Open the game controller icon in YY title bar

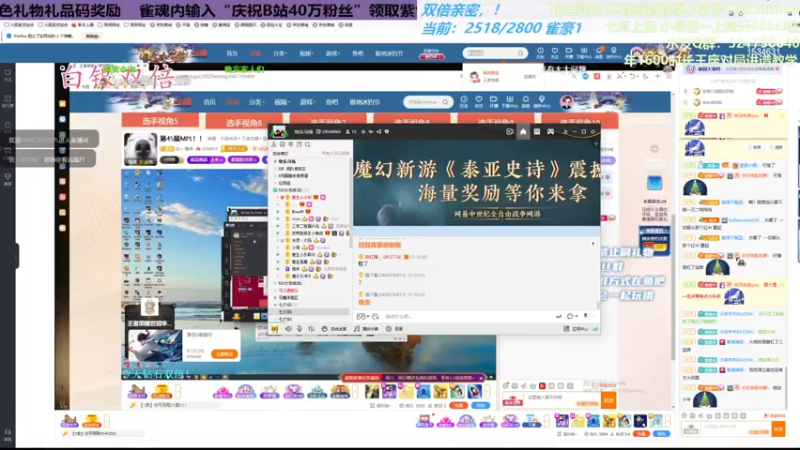click(x=551, y=132)
